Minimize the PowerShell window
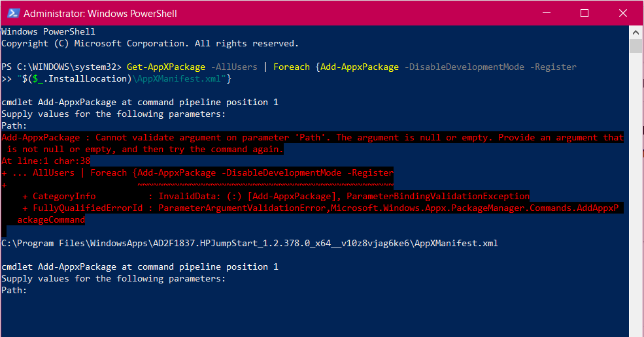The height and width of the screenshot is (337, 644). [546, 13]
